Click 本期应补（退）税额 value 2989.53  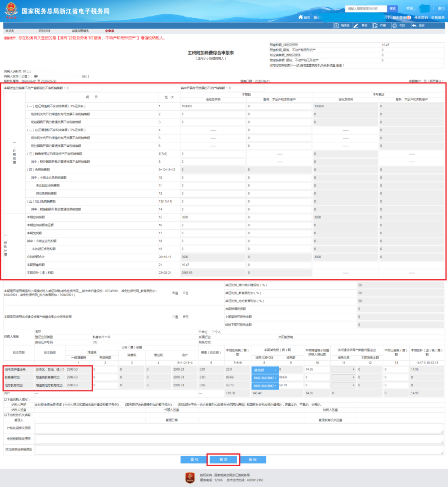click(x=213, y=273)
